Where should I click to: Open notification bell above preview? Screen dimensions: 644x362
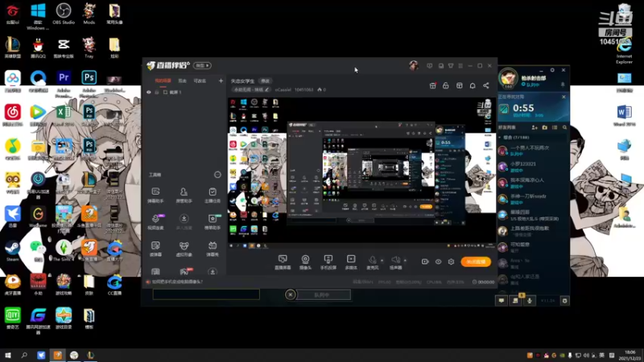pos(473,85)
